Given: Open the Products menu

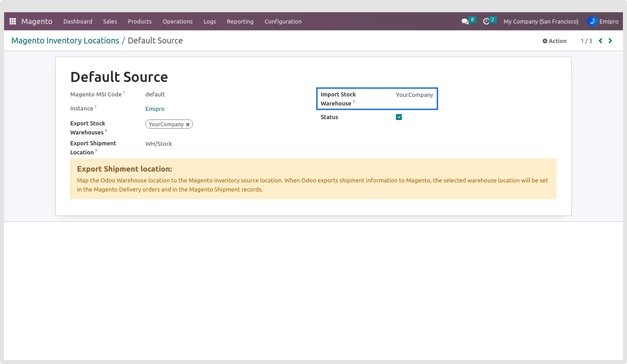Looking at the screenshot, I should pyautogui.click(x=140, y=21).
